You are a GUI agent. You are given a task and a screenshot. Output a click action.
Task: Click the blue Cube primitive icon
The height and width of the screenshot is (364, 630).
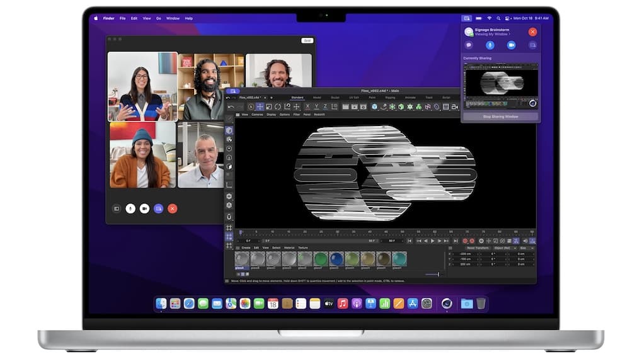374,107
